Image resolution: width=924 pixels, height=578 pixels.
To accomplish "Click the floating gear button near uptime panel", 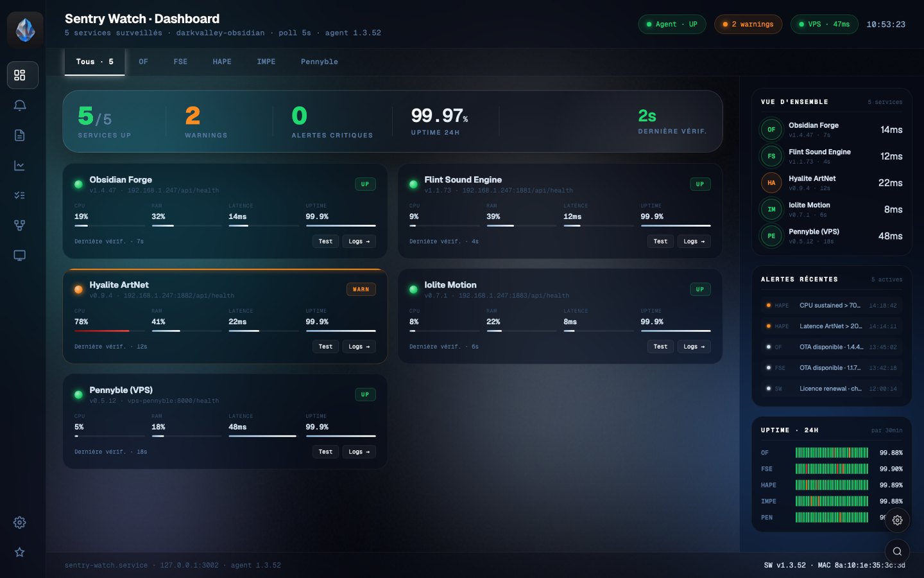I will (x=897, y=520).
